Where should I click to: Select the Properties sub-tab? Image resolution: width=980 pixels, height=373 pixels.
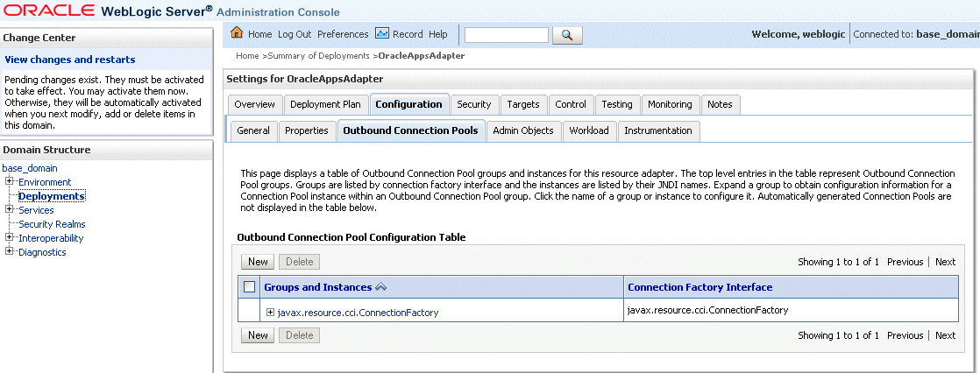pos(306,130)
